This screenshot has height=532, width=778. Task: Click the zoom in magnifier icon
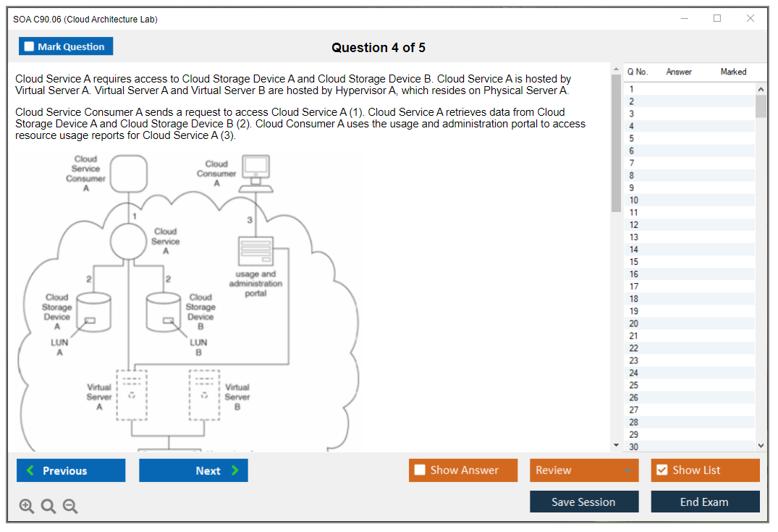coord(27,507)
